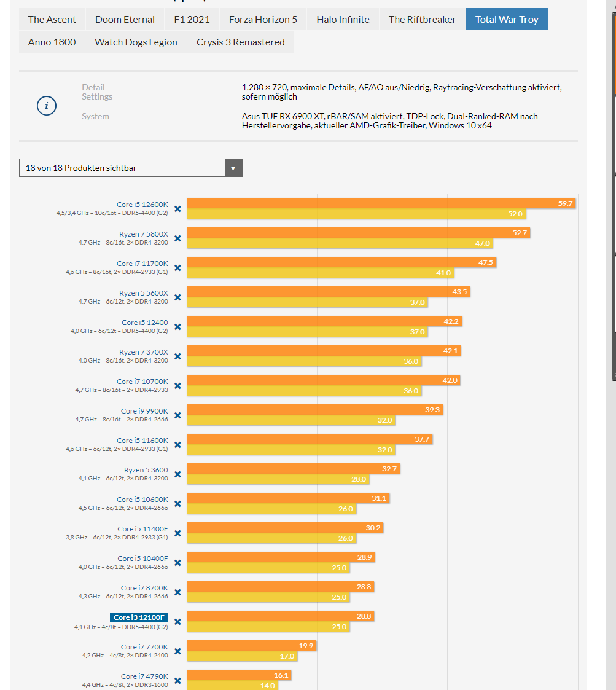Remove Ryzen 5 3600 from the comparison
This screenshot has height=690, width=616.
pyautogui.click(x=177, y=474)
